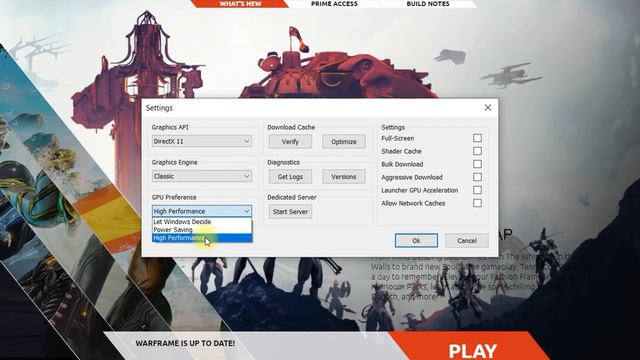Confirm settings with the Ok button

pos(416,240)
